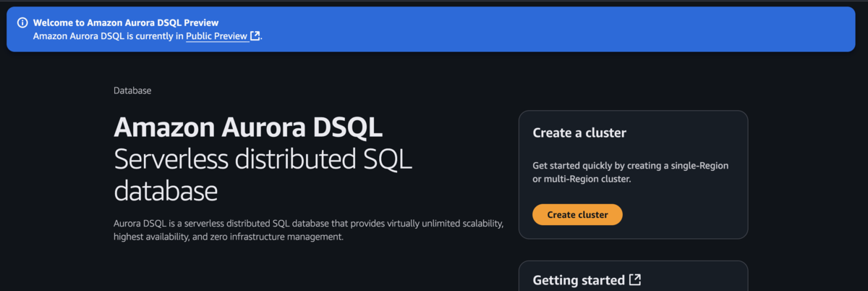
Task: Click the Database breadcrumb text
Action: pyautogui.click(x=132, y=90)
